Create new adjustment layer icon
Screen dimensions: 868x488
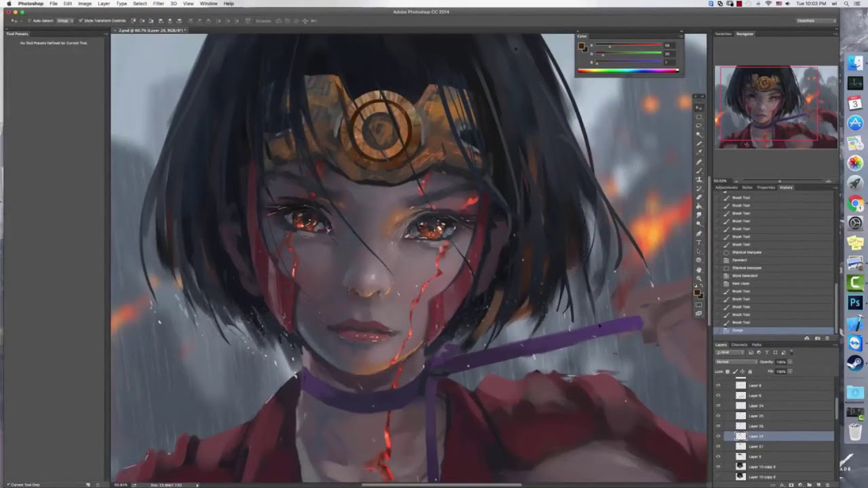[800, 485]
